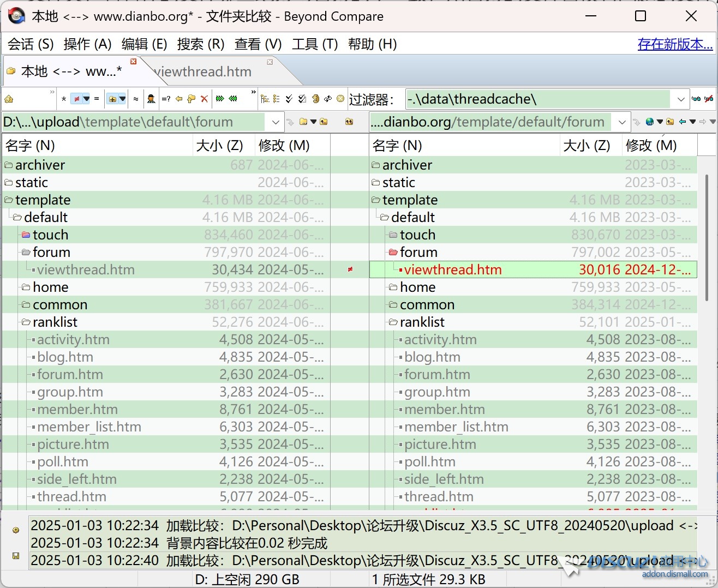Toggle the Suppress filters crossed-glasses icon
Viewport: 718px width, 588px height.
click(x=709, y=99)
